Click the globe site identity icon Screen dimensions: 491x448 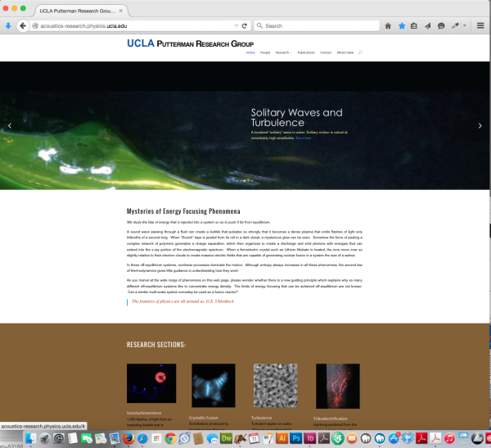pyautogui.click(x=35, y=25)
